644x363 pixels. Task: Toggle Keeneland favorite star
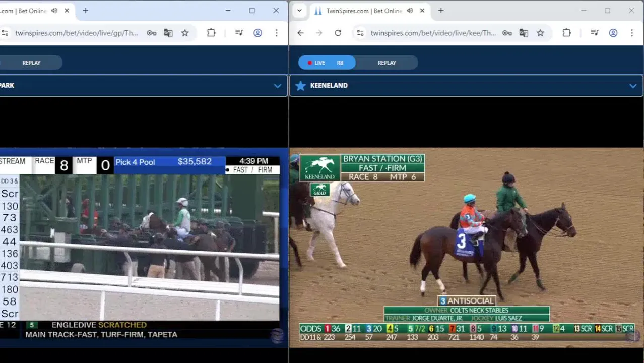coord(300,86)
